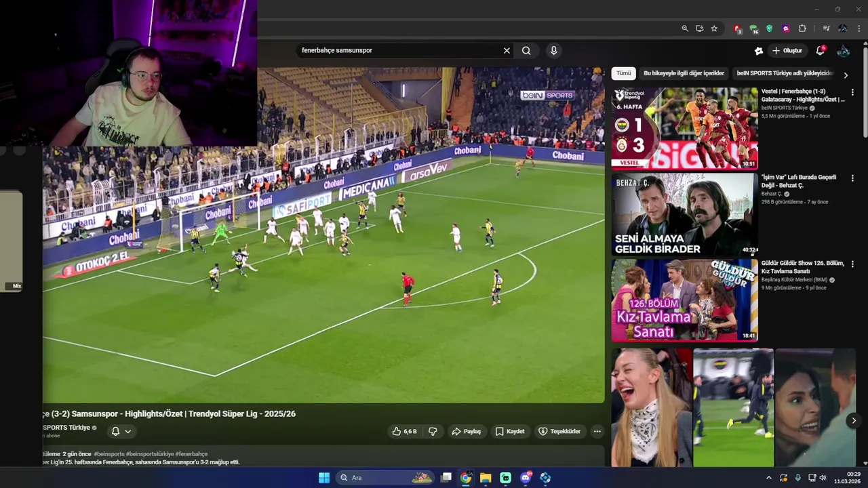Clear the YouTube search box with the X

click(x=507, y=50)
